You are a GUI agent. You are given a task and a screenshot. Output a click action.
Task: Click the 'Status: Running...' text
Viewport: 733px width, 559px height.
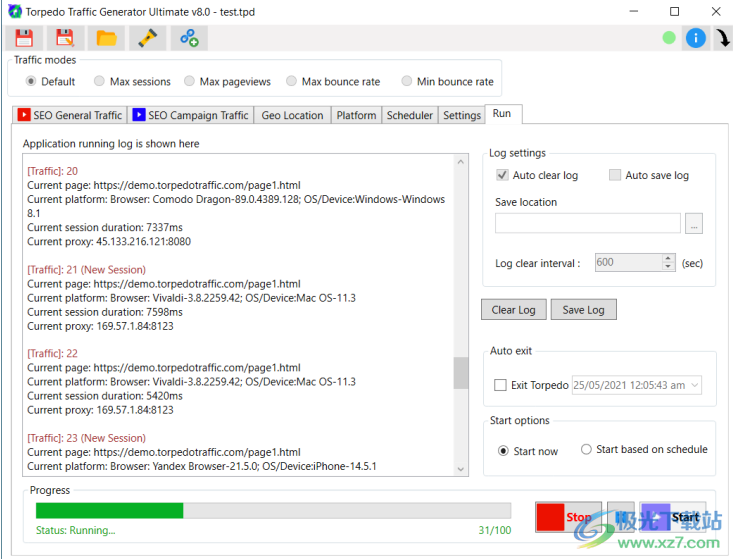point(76,530)
